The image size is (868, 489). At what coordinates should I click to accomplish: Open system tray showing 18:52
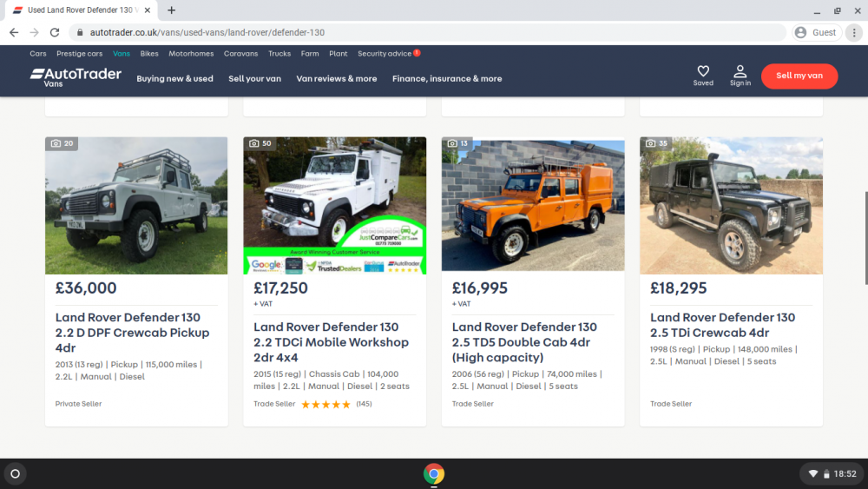(832, 474)
